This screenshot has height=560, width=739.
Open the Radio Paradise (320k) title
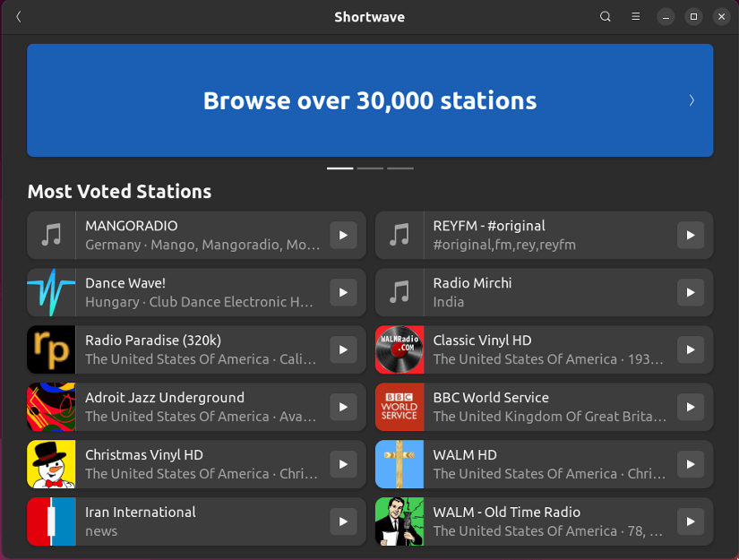(153, 340)
